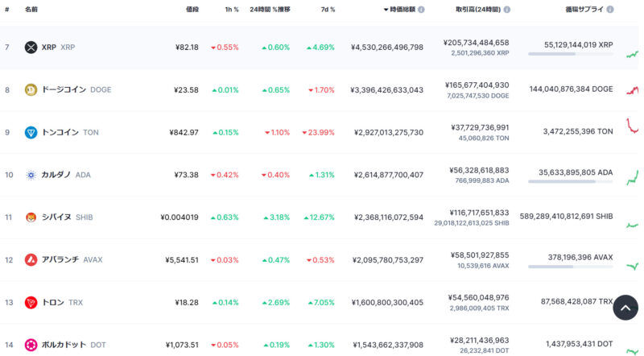Click DOT circulating supply 1,437,953,431 DOT
This screenshot has height=356, width=644.
coord(579,344)
